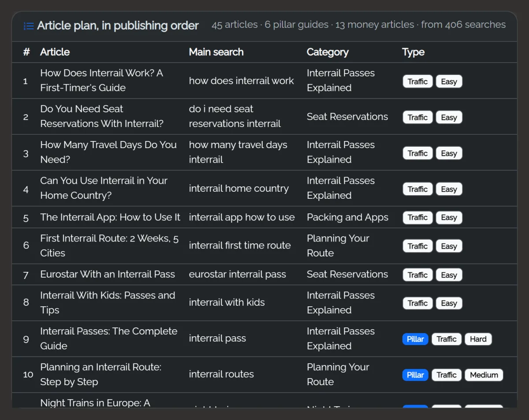Click the Easy badge in row 3
The height and width of the screenshot is (420, 529).
pyautogui.click(x=449, y=153)
